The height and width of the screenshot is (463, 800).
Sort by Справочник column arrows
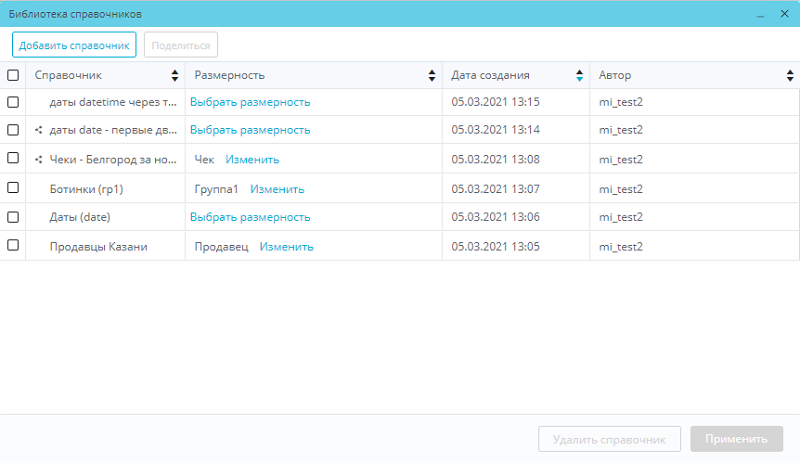pos(175,76)
